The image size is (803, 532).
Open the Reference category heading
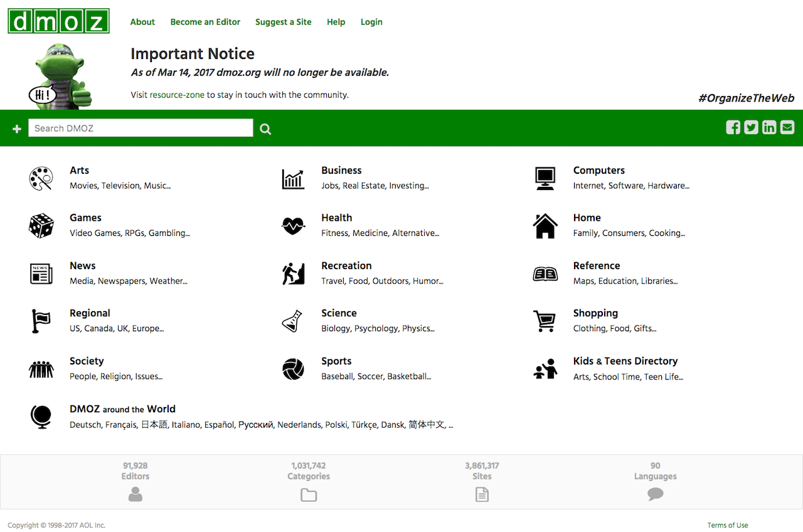(597, 265)
